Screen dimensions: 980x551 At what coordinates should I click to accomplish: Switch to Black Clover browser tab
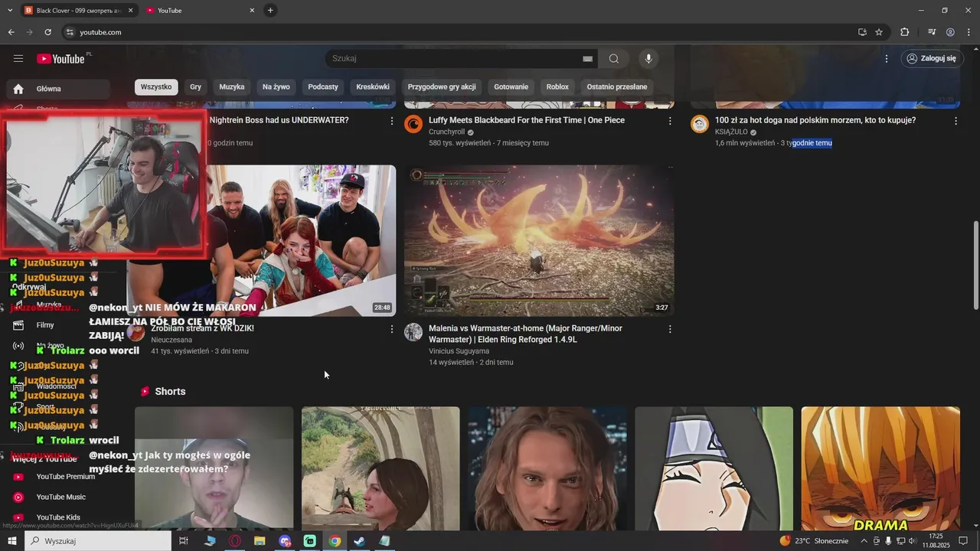click(x=79, y=11)
